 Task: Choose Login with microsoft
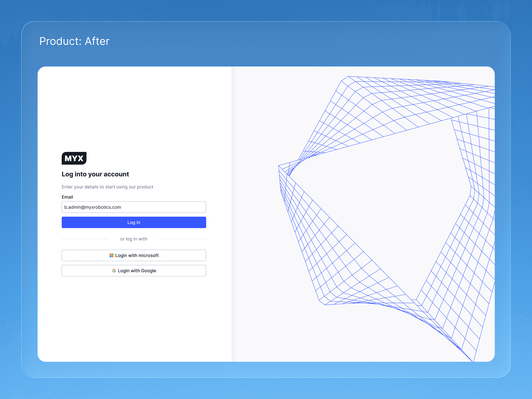click(x=134, y=255)
